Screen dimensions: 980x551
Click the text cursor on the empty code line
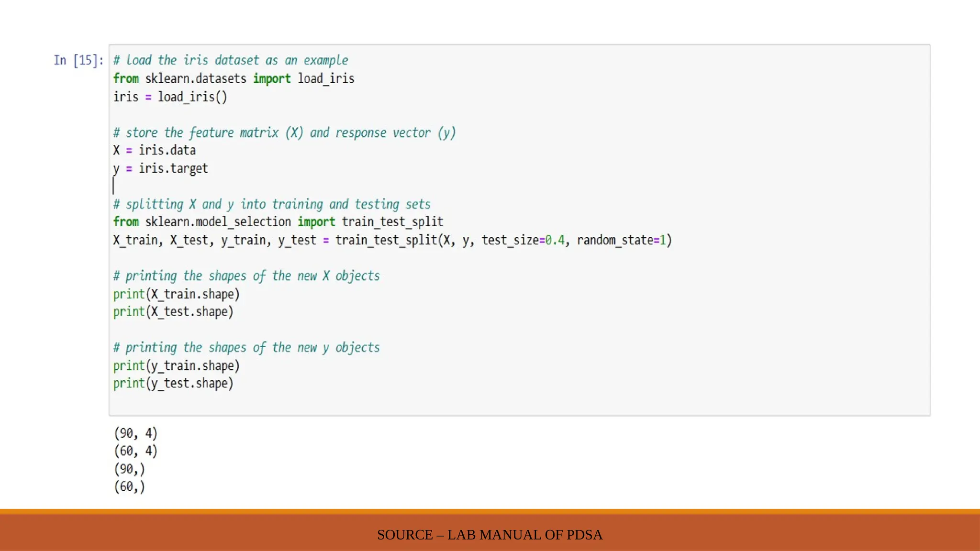point(113,186)
